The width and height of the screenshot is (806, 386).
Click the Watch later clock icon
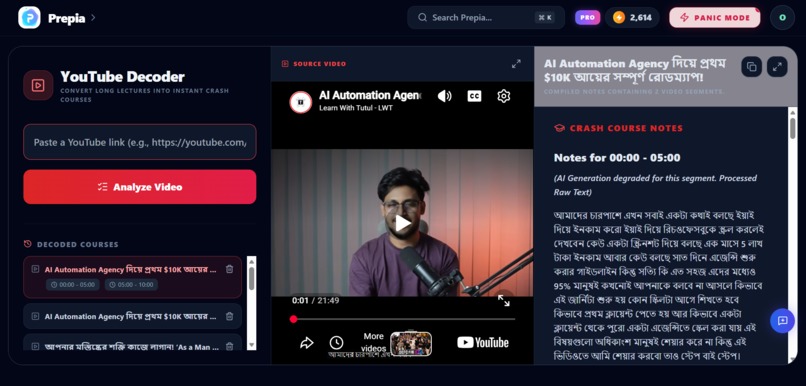point(336,343)
